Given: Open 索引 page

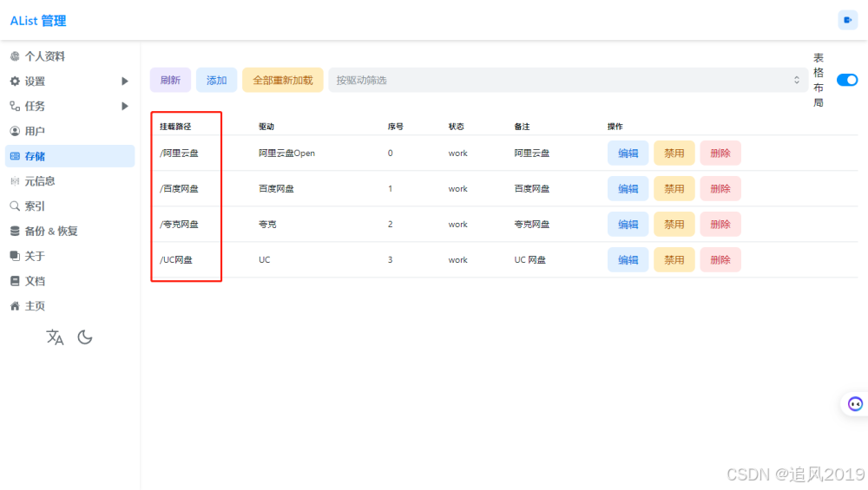Looking at the screenshot, I should (69, 206).
